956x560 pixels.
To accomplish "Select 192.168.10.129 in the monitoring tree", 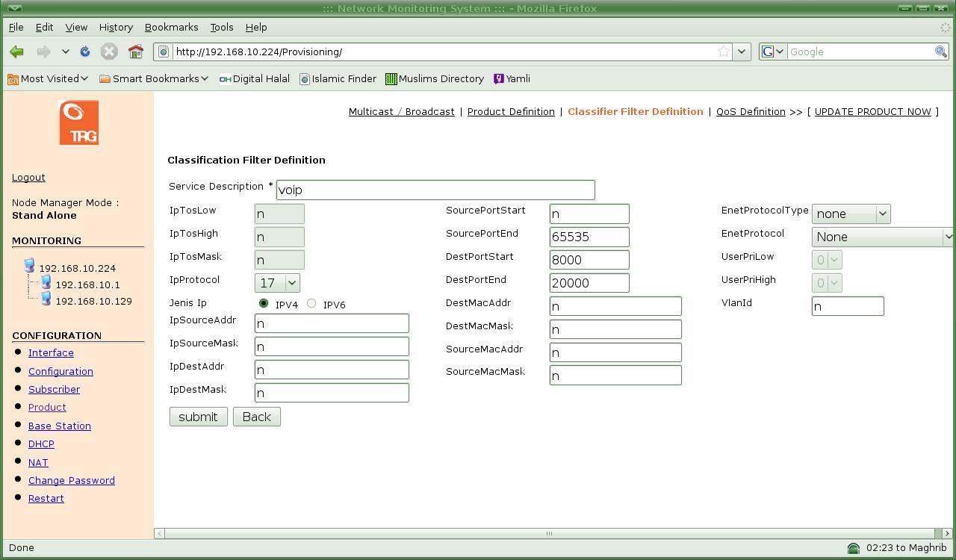I will click(x=93, y=301).
